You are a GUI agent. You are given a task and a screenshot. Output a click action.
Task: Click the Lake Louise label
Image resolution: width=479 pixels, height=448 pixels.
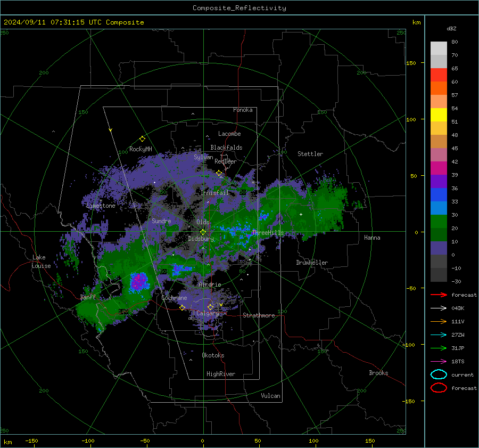41,262
